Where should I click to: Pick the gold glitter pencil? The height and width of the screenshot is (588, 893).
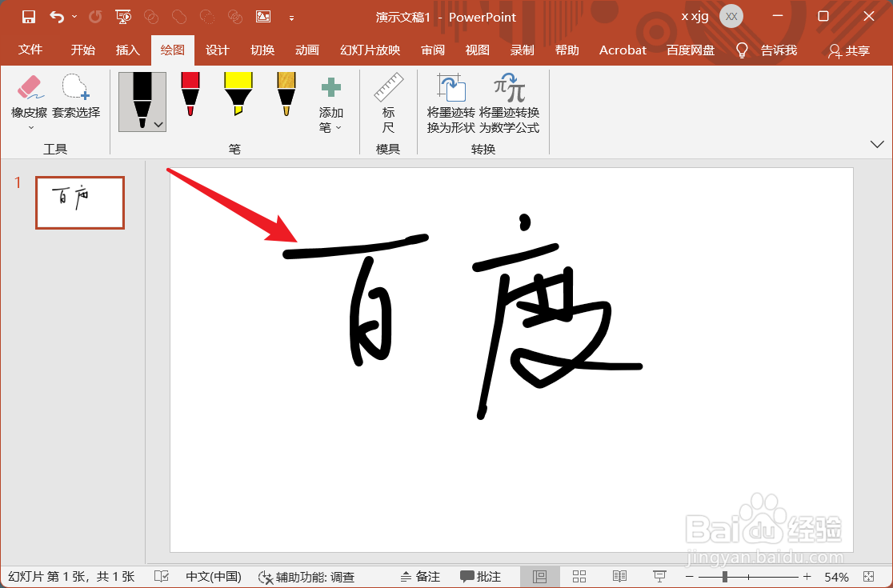point(286,94)
